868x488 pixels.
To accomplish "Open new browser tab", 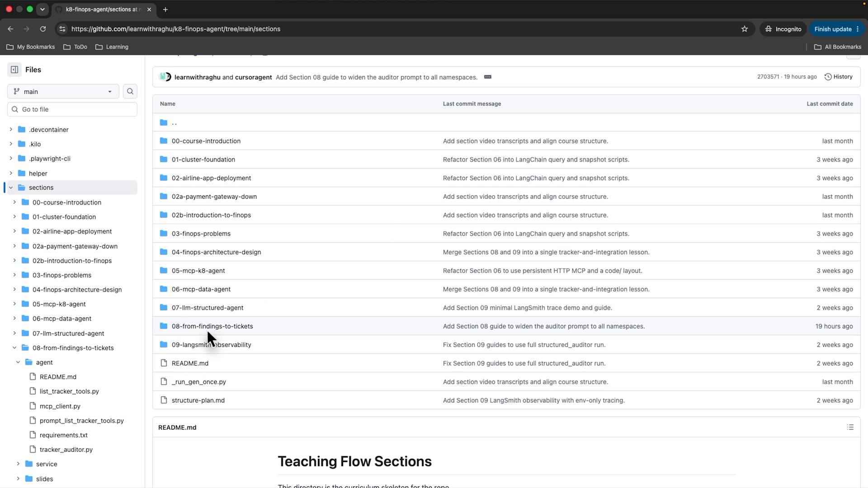I will [165, 9].
